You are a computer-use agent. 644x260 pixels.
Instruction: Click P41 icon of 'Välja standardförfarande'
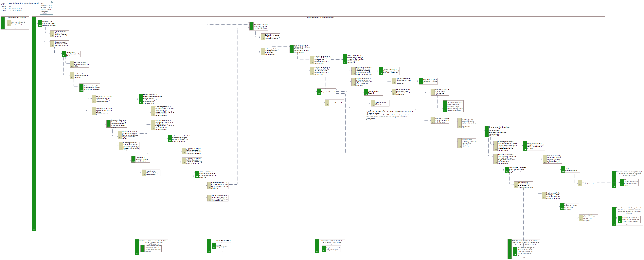click(563, 169)
